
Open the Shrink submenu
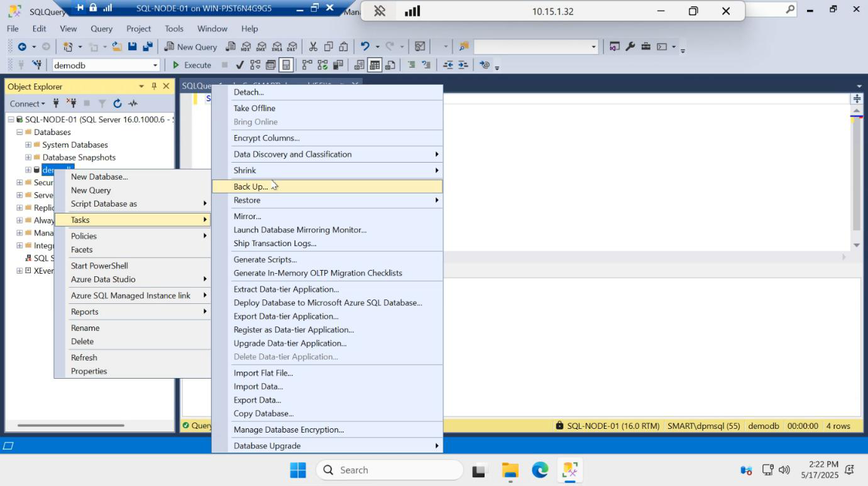(x=327, y=170)
